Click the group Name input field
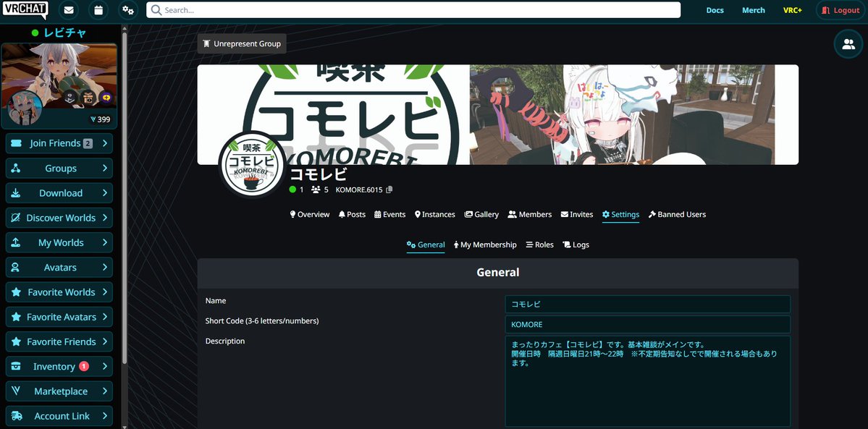Image resolution: width=868 pixels, height=429 pixels. [648, 305]
